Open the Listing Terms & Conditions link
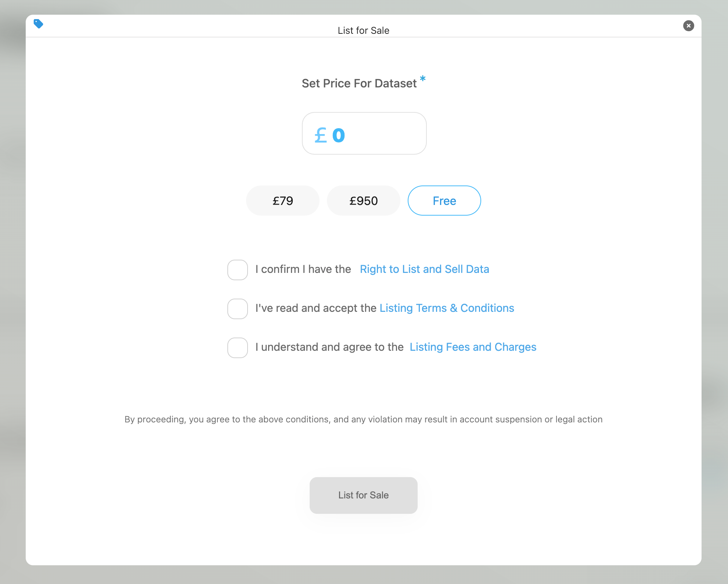 (x=447, y=308)
